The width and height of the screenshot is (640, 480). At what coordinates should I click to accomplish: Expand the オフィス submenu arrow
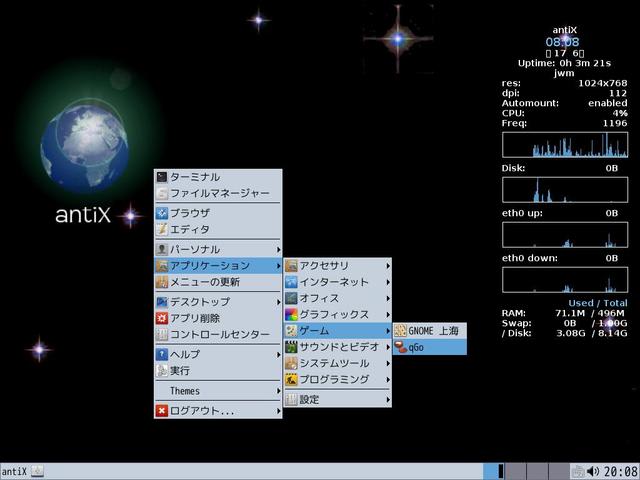point(388,298)
